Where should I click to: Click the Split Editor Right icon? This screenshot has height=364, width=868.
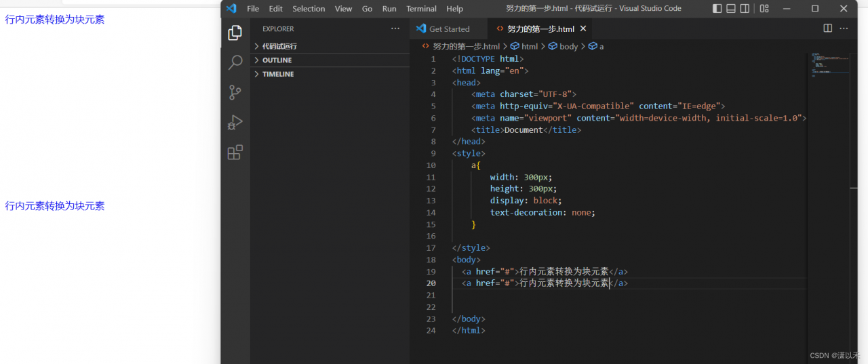[827, 28]
